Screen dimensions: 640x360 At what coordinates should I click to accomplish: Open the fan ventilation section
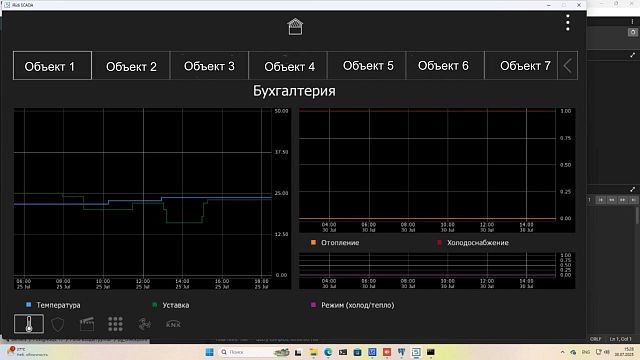[x=144, y=324]
